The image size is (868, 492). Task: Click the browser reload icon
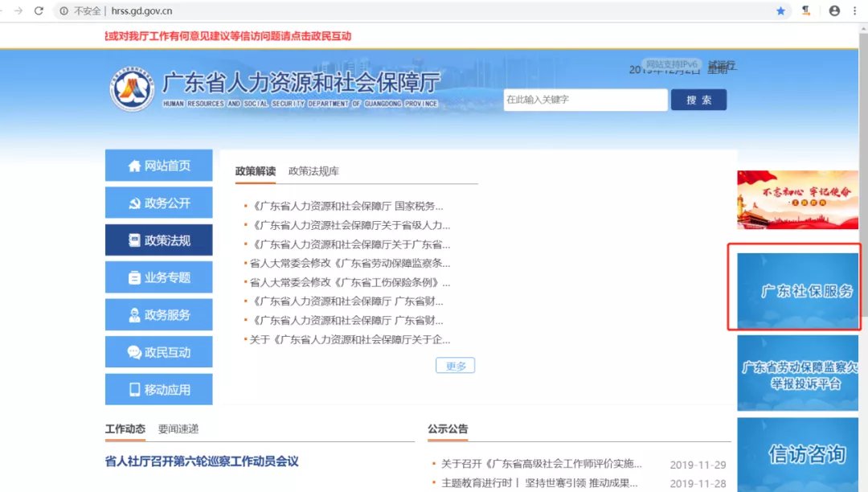pos(39,11)
